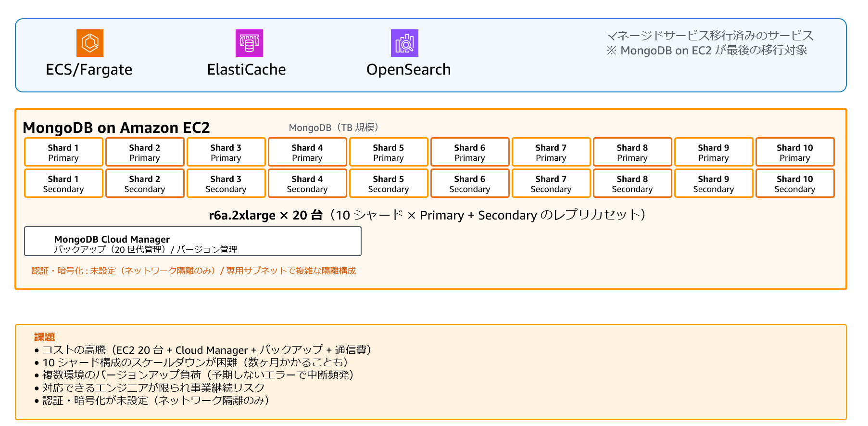This screenshot has width=868, height=426.
Task: Choose the Shard 10 Secondary node
Action: pyautogui.click(x=794, y=183)
